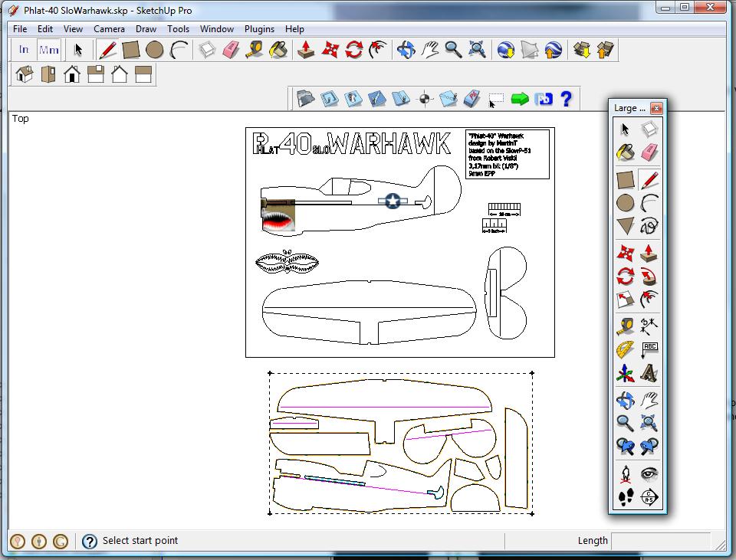Viewport: 736px width, 560px height.
Task: Click the blue question mark help button
Action: click(x=566, y=99)
